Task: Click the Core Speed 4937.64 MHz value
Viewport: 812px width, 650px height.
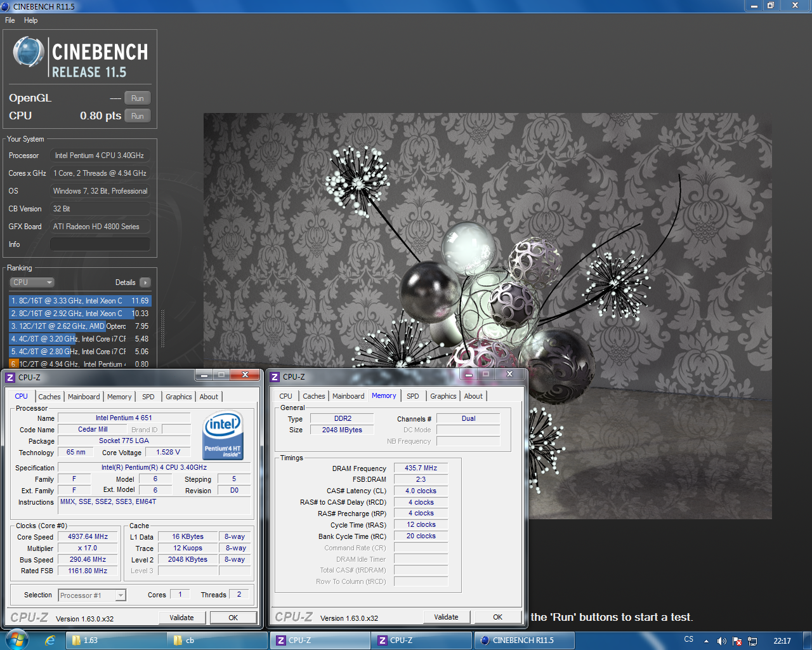Action: click(88, 536)
